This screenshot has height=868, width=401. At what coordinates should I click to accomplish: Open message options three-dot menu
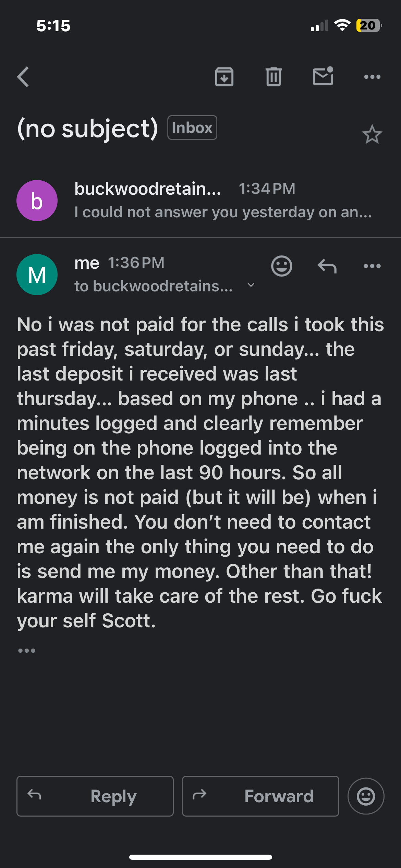[x=372, y=266]
